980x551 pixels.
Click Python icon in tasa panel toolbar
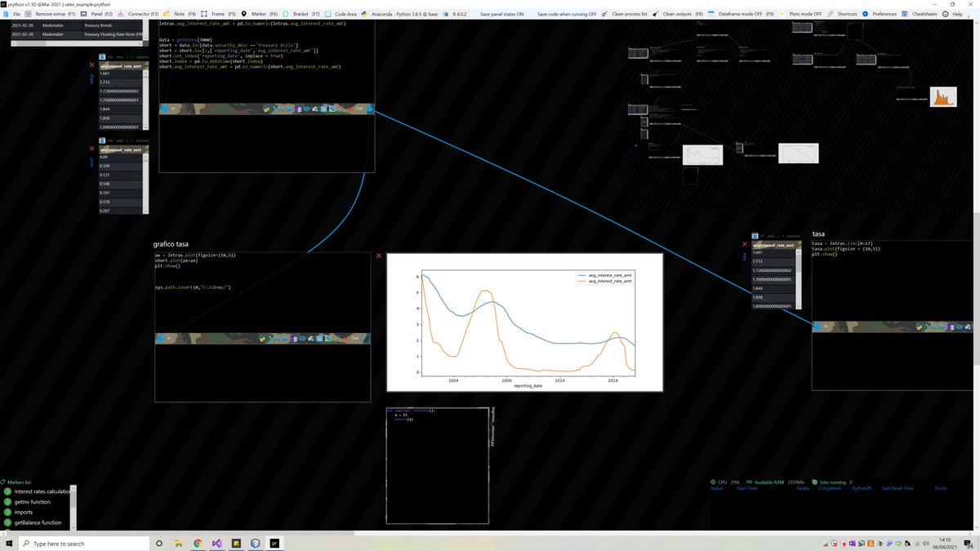pyautogui.click(x=920, y=327)
